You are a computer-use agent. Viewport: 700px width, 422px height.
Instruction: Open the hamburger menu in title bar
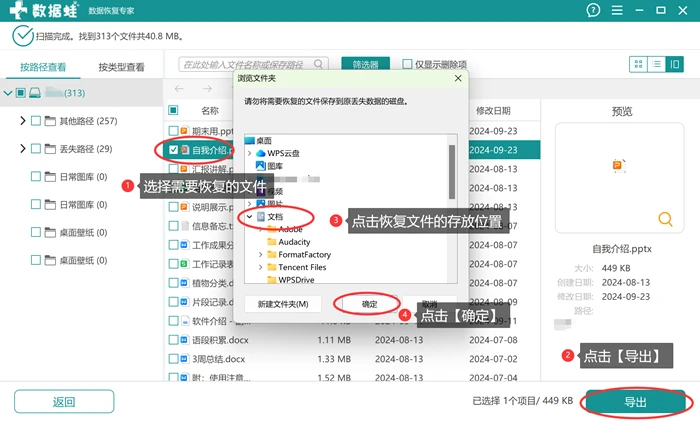(x=617, y=10)
